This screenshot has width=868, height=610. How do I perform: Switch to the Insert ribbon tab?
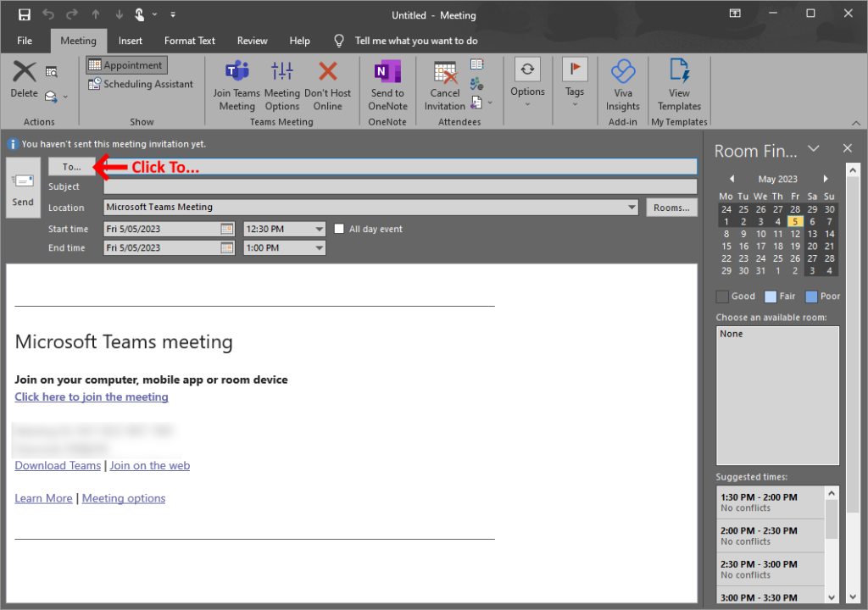point(131,41)
